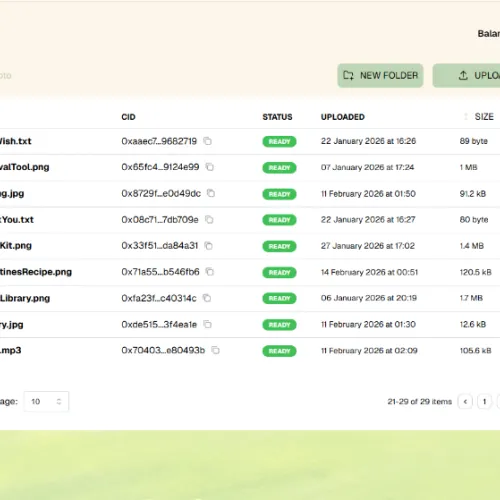Copy CID 0x71a55...b546fb6

[x=210, y=272]
